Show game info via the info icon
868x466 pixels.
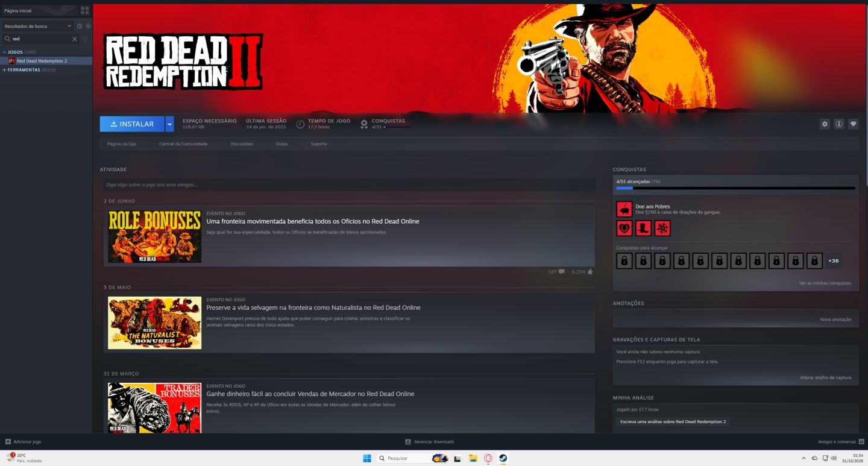(x=839, y=124)
